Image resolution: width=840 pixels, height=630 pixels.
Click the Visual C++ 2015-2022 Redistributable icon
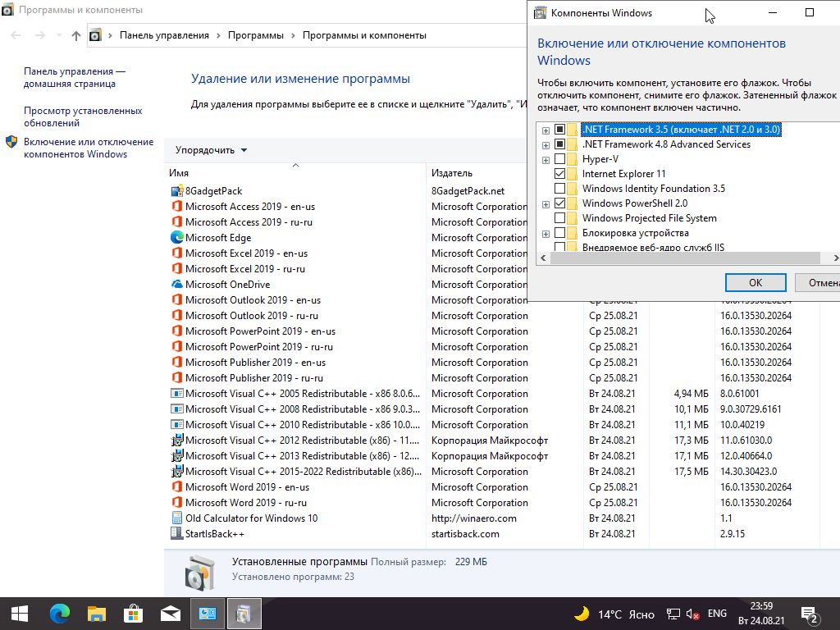(177, 472)
